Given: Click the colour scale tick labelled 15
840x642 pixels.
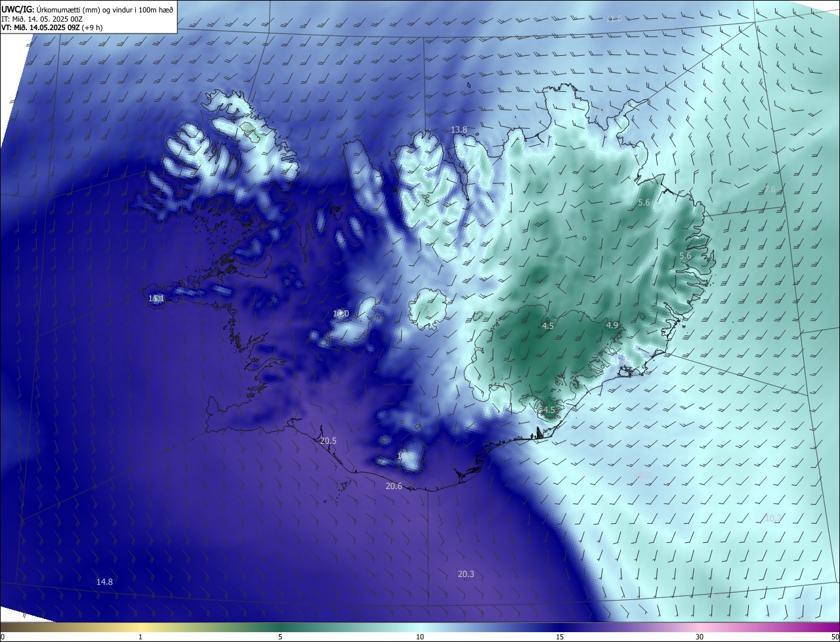Looking at the screenshot, I should [x=560, y=637].
